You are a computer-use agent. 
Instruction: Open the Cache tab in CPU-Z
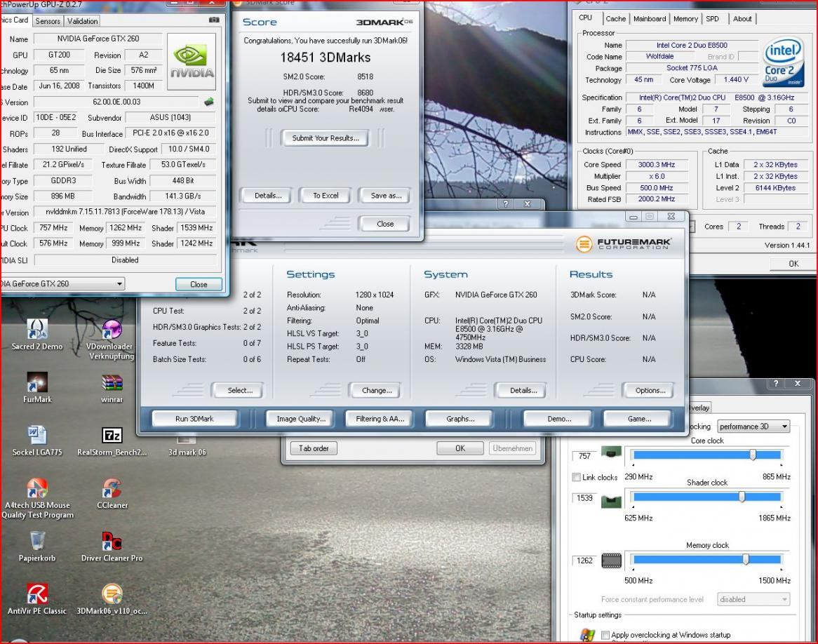pos(615,19)
